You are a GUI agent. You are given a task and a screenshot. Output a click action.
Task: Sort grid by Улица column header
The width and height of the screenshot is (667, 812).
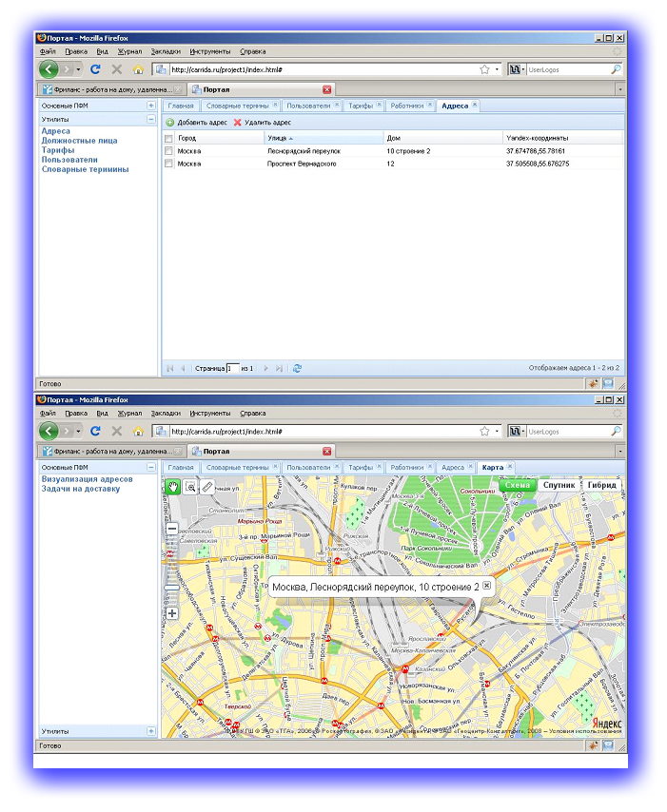(x=324, y=138)
